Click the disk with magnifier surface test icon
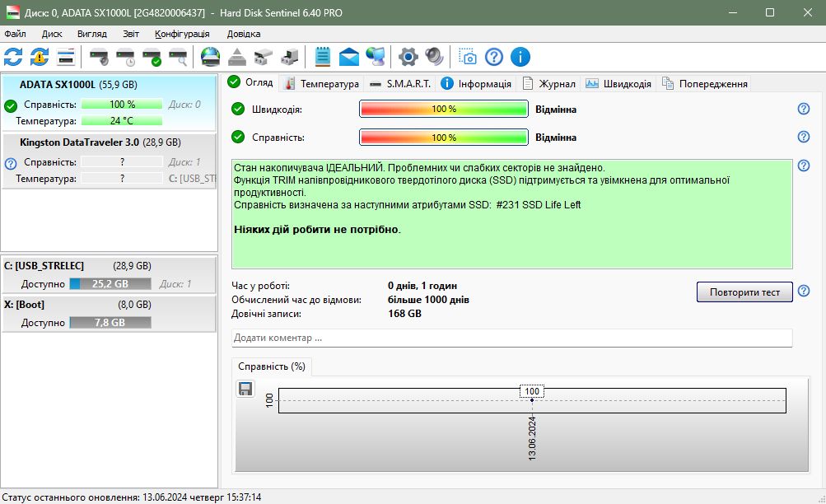This screenshot has height=504, width=826. [x=178, y=57]
